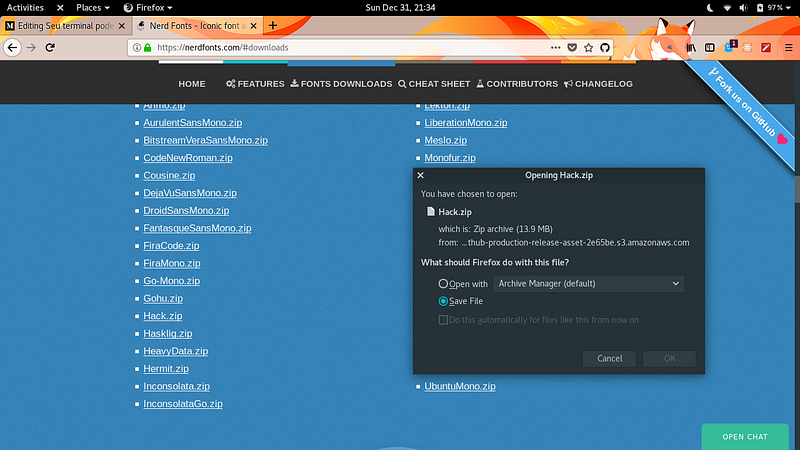
Task: Download Hasklig.zip link
Action: pyautogui.click(x=168, y=333)
